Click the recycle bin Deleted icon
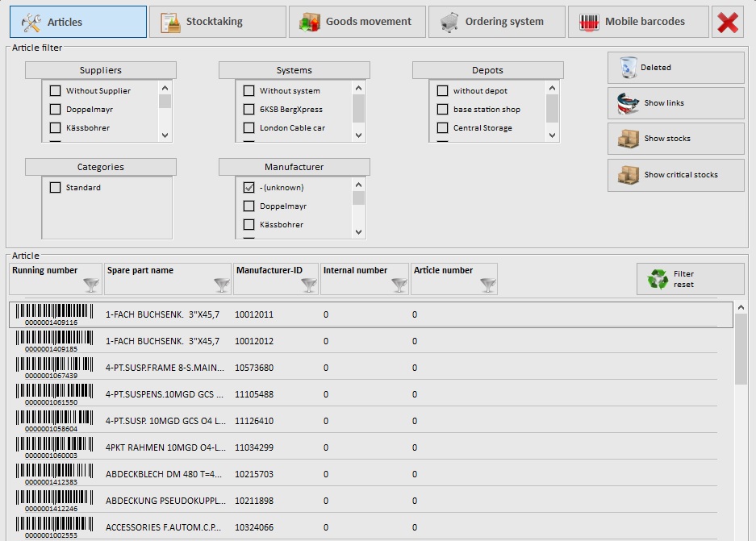756x541 pixels. pos(629,68)
